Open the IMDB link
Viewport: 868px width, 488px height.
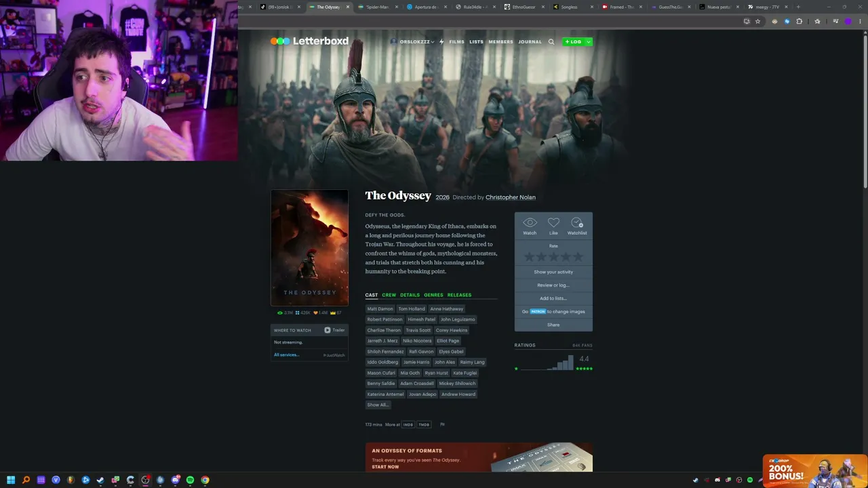point(408,425)
